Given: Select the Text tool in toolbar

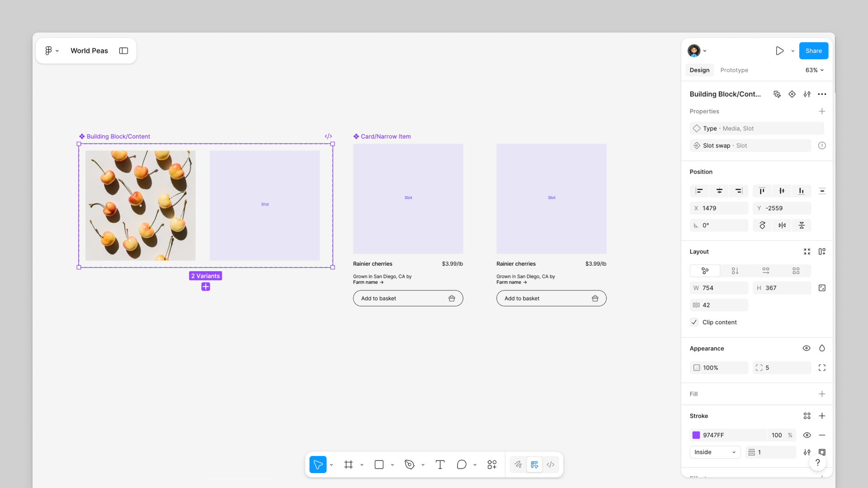Looking at the screenshot, I should click(x=440, y=465).
